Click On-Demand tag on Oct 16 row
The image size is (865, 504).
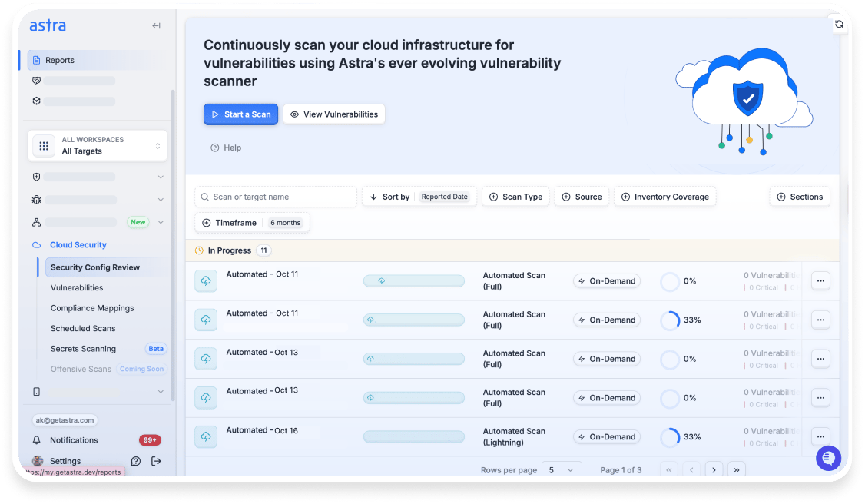click(607, 436)
